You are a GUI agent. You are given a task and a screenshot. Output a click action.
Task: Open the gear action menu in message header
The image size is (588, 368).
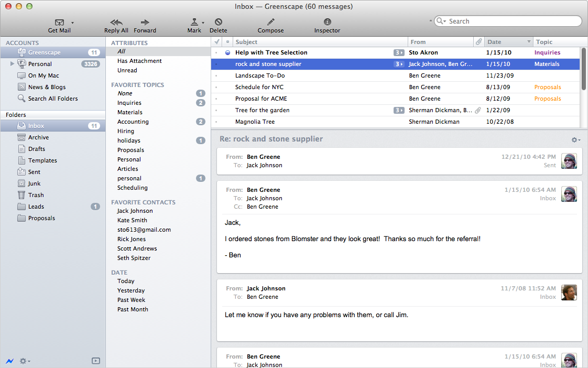[x=575, y=140]
